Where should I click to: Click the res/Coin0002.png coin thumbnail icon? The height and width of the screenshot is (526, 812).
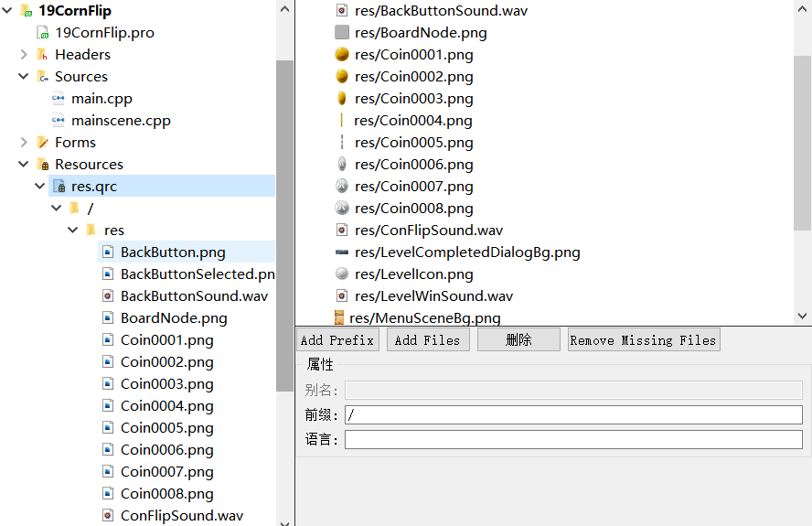[x=342, y=76]
